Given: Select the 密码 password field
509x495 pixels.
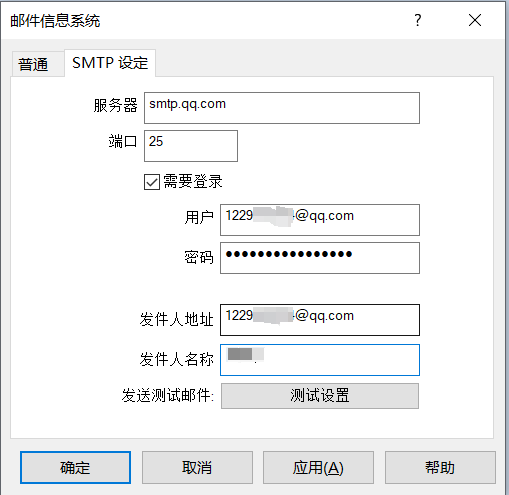Looking at the screenshot, I should [x=320, y=258].
